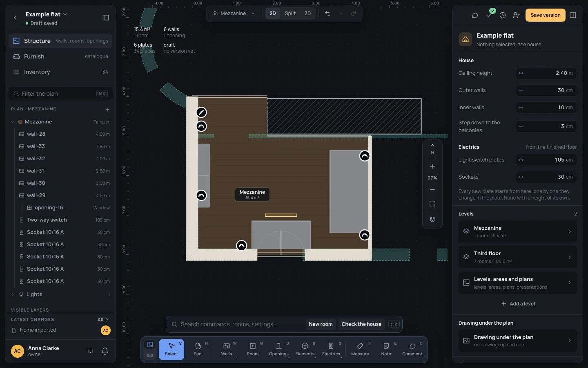
Task: Open the notifications bell
Action: 105,351
